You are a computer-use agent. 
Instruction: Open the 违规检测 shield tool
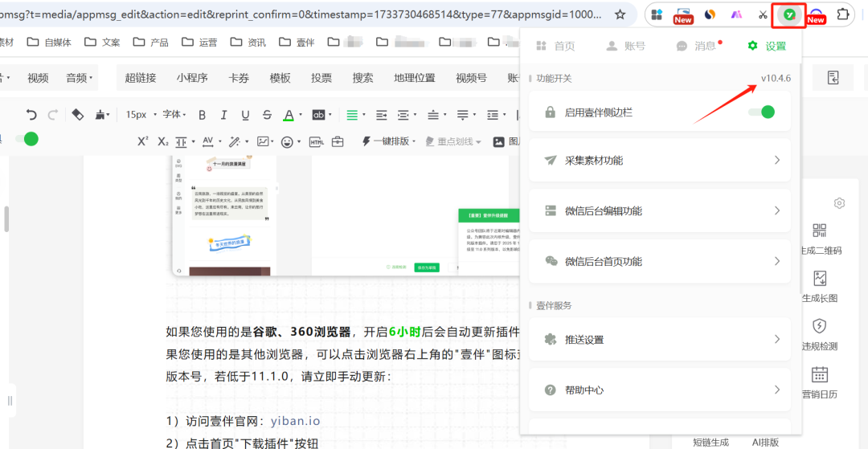coord(820,334)
